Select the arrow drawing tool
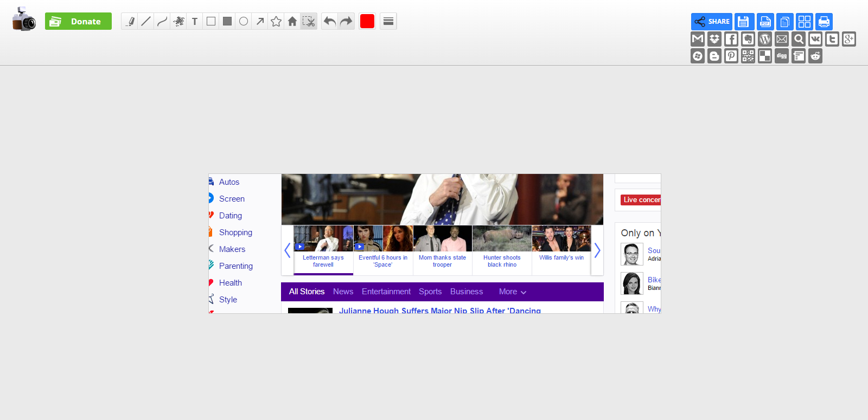 (260, 21)
